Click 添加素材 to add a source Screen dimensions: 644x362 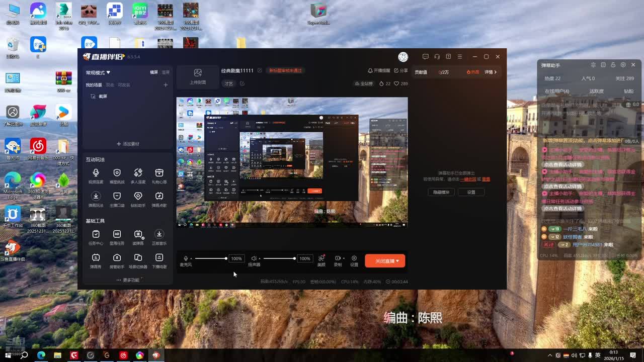(128, 144)
